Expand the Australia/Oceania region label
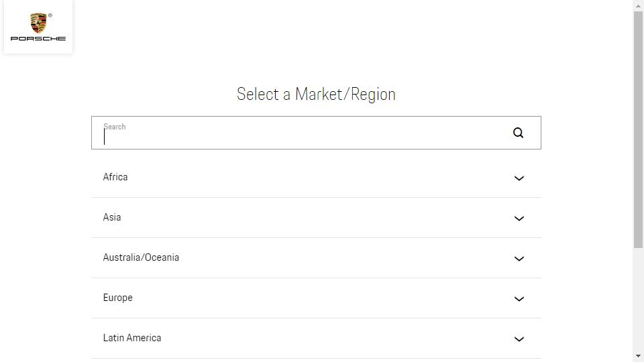This screenshot has width=644, height=362. coord(141,257)
